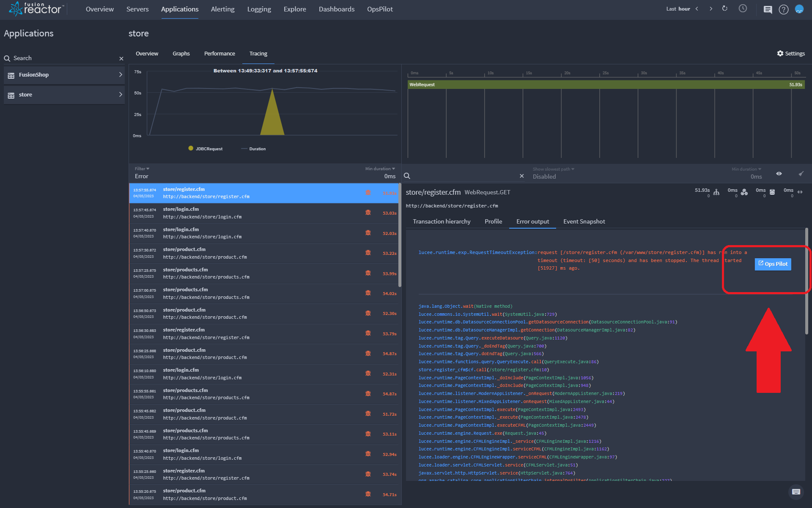The height and width of the screenshot is (508, 812).
Task: Open the user avatar menu
Action: 799,9
